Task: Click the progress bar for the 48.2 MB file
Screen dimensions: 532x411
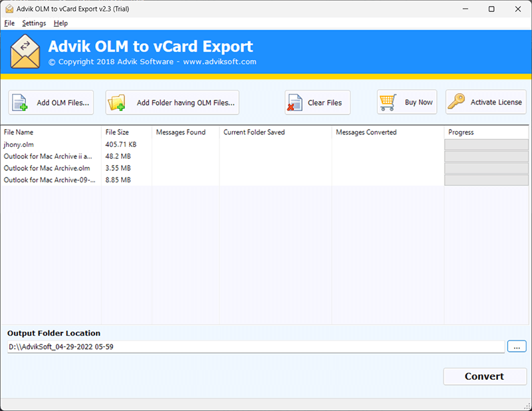Action: (487, 156)
